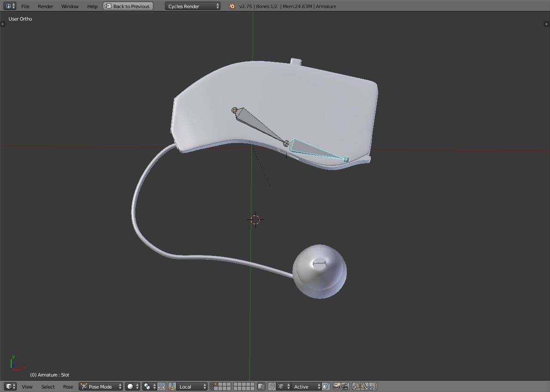Click the 3D cursor crosshair
This screenshot has height=392, width=550.
[x=255, y=219]
